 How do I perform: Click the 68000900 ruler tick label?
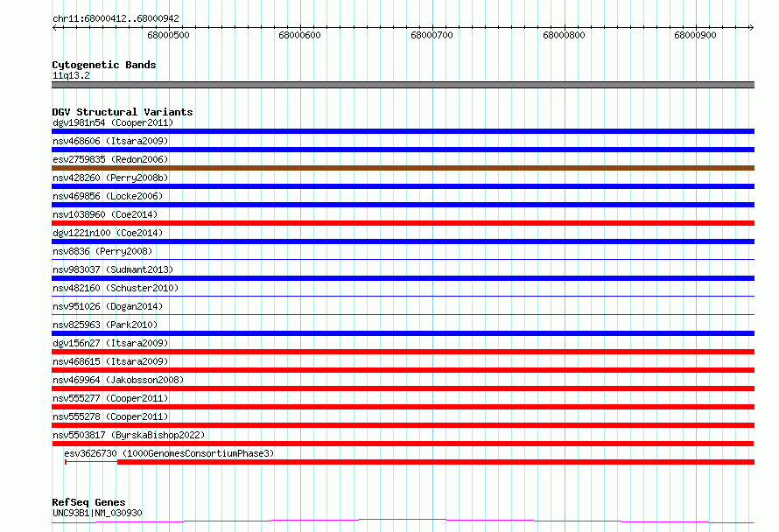coord(695,35)
